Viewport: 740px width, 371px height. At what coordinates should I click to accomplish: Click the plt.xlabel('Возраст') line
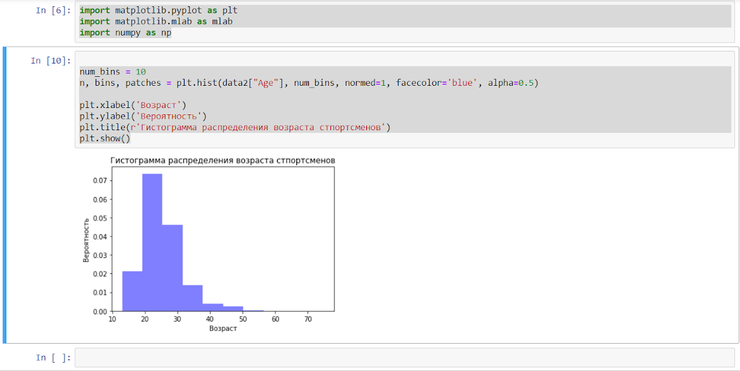coord(133,105)
